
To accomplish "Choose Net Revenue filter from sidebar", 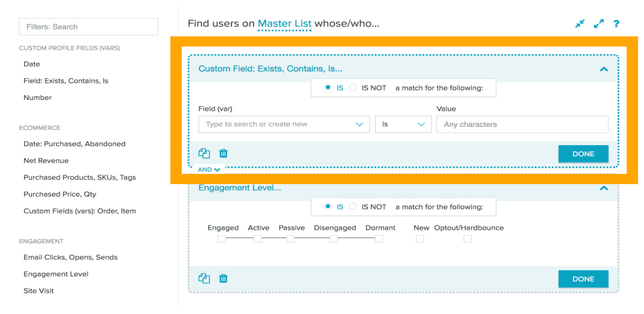I will [x=47, y=161].
